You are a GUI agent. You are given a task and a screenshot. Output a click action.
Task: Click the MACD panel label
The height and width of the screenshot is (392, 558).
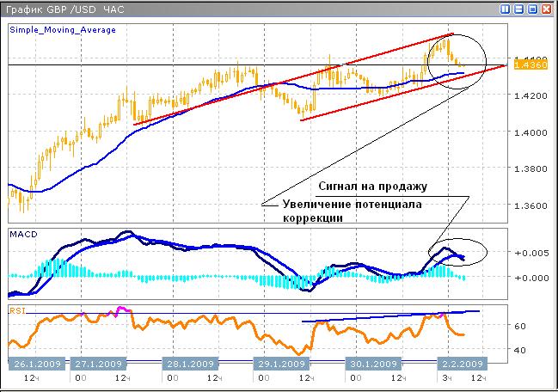pyautogui.click(x=21, y=233)
